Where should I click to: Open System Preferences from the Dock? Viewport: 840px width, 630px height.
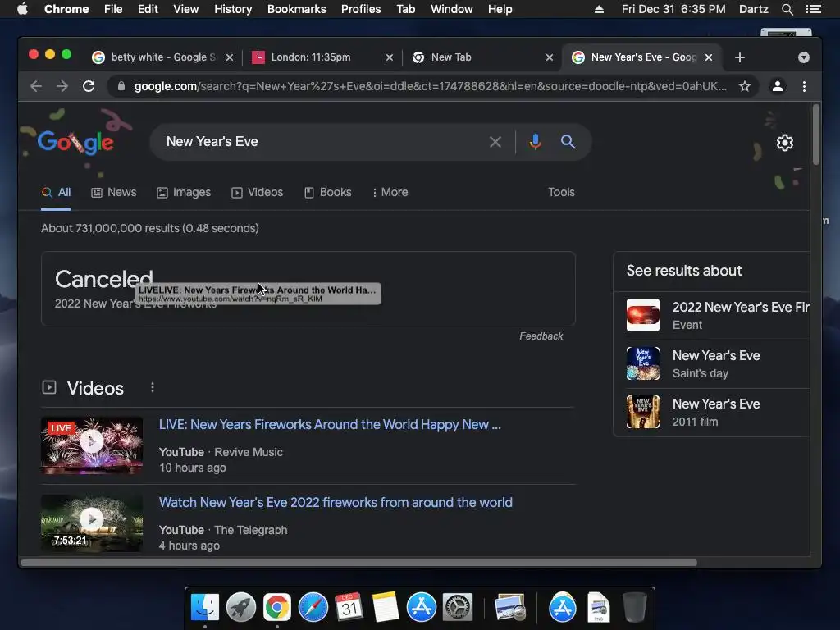[x=457, y=608]
